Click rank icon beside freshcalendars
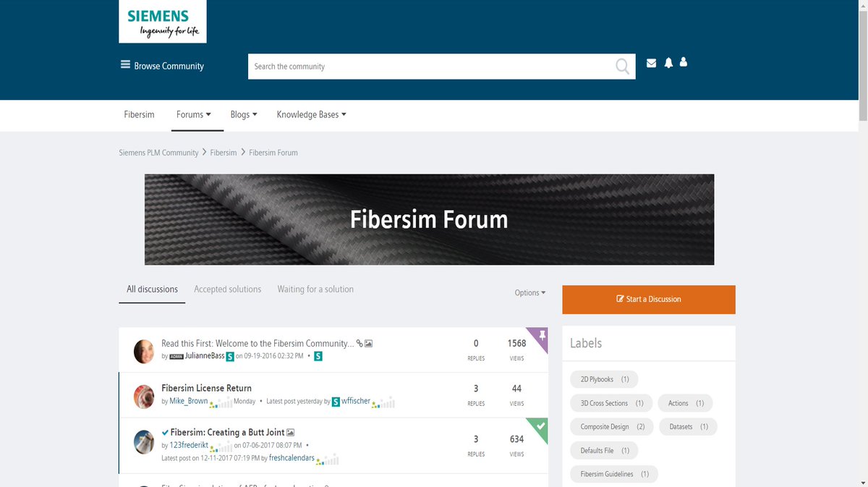The width and height of the screenshot is (868, 487). point(326,459)
